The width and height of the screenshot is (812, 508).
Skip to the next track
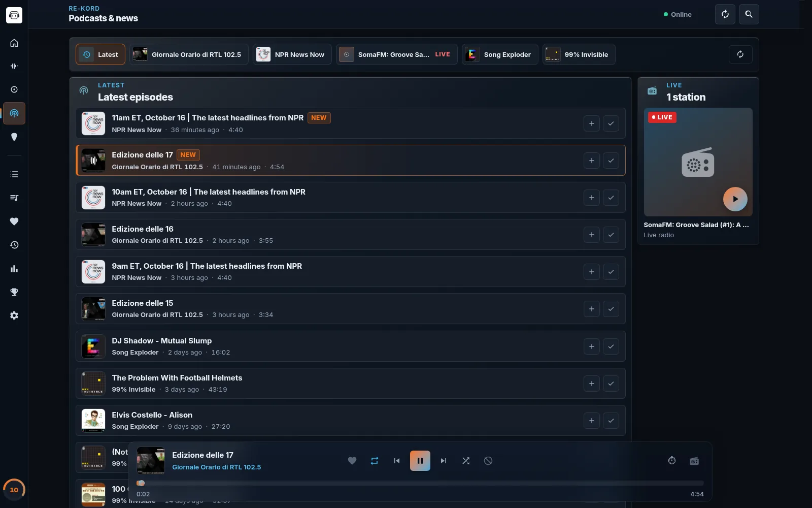(444, 461)
